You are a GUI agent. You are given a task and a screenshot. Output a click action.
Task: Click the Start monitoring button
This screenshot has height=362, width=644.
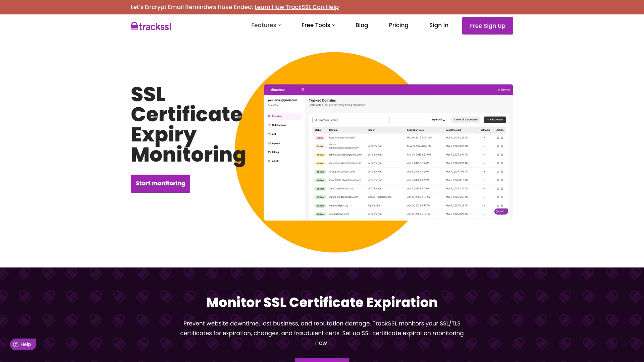[160, 184]
